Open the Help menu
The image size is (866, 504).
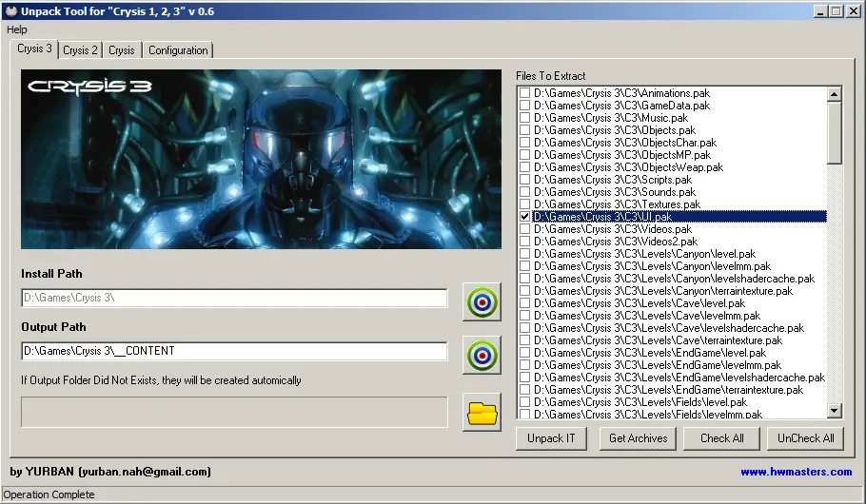pos(16,29)
